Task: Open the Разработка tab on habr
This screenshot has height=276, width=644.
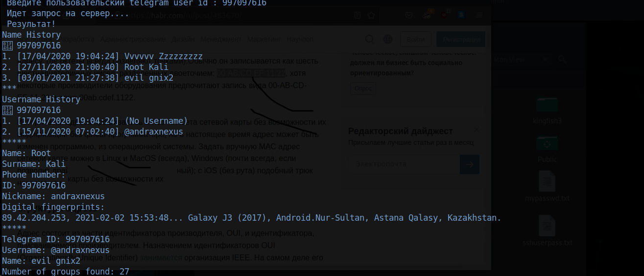Action: coord(76,39)
